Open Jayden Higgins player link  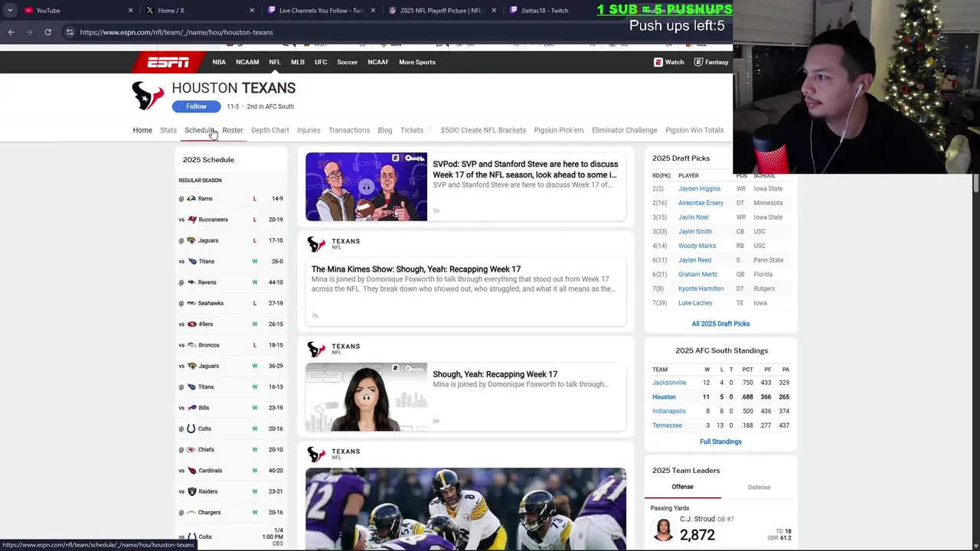point(699,188)
